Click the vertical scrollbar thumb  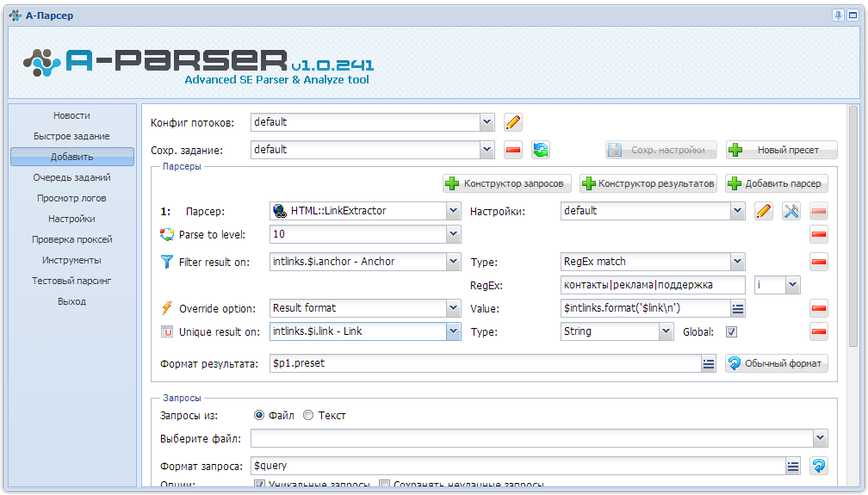[x=853, y=226]
